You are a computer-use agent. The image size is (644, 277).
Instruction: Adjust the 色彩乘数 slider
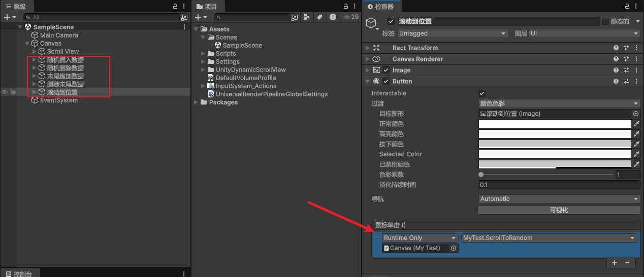coord(546,175)
